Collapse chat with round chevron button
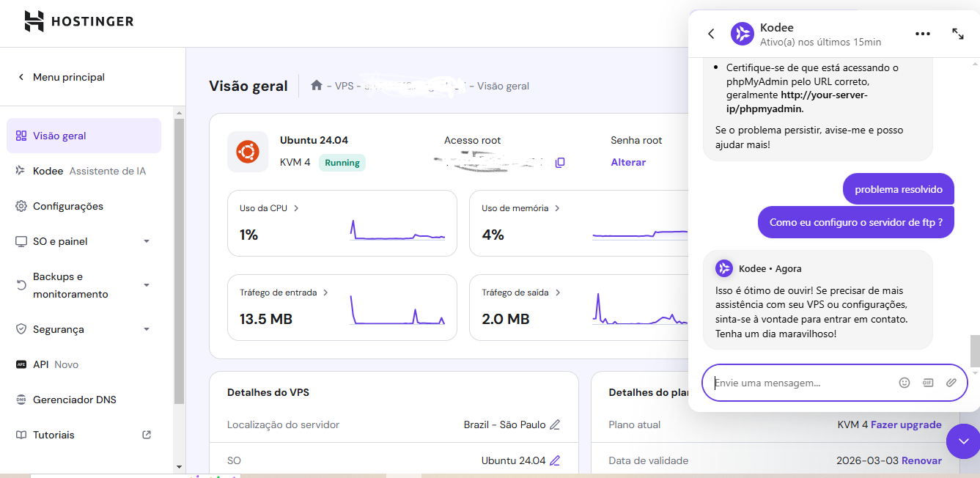This screenshot has height=478, width=980. point(962,441)
